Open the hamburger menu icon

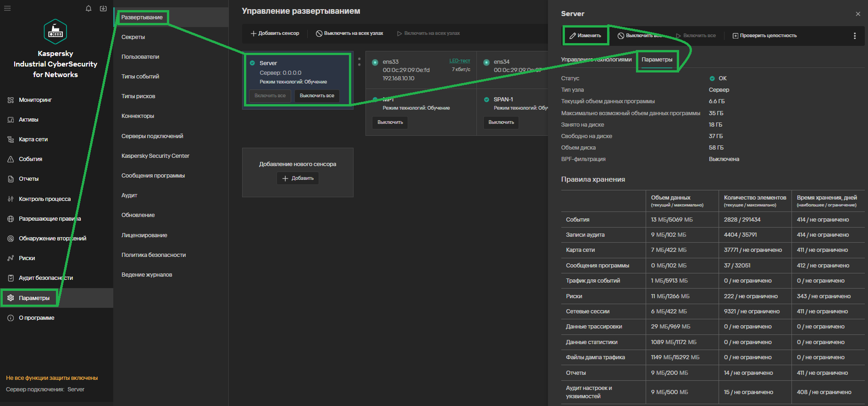point(7,8)
